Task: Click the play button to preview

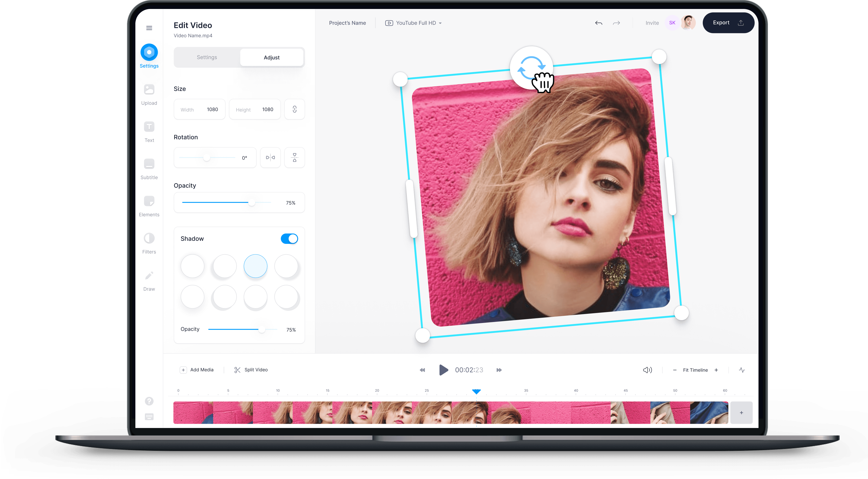Action: point(443,370)
